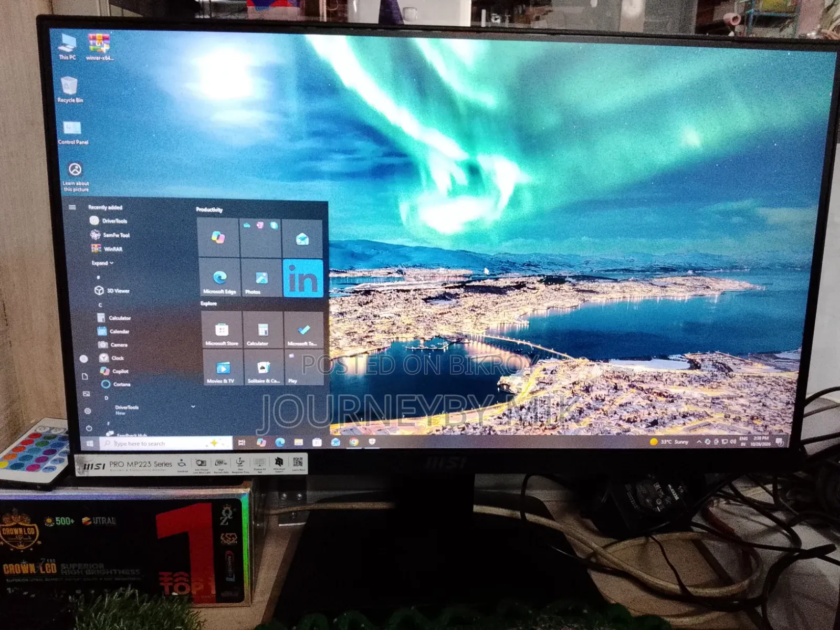
Task: Expand the DriverTools folder chevron
Action: [x=193, y=406]
